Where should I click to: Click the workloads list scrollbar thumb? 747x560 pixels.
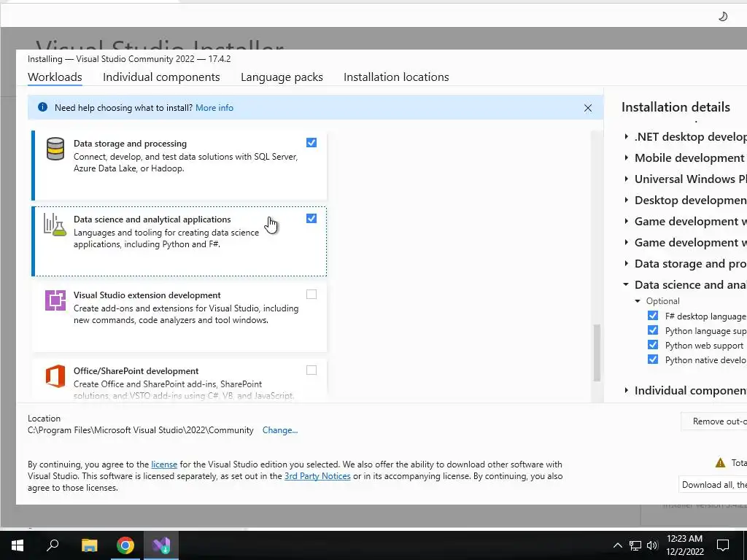pyautogui.click(x=597, y=353)
